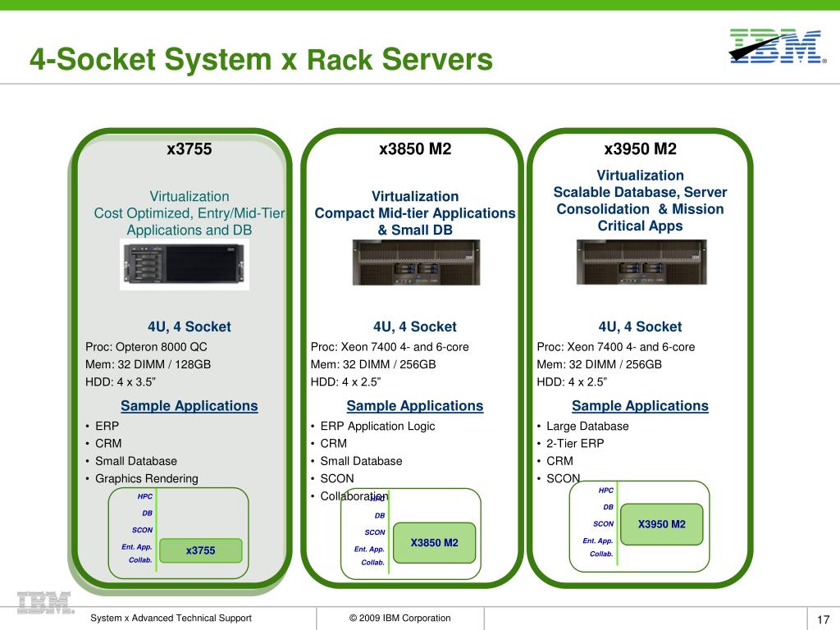Select the x3755 server photo
This screenshot has height=630, width=840.
(185, 264)
